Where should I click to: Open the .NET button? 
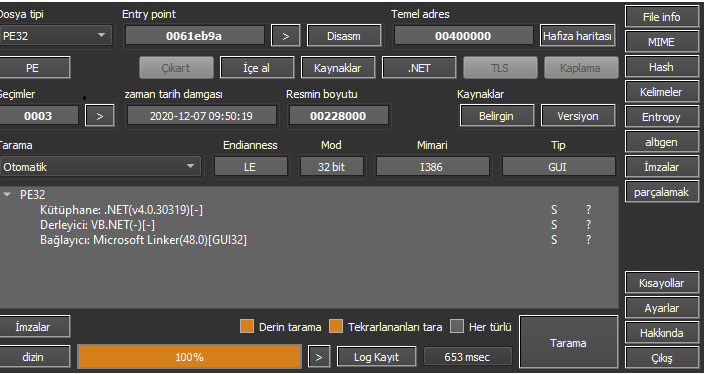[x=419, y=68]
